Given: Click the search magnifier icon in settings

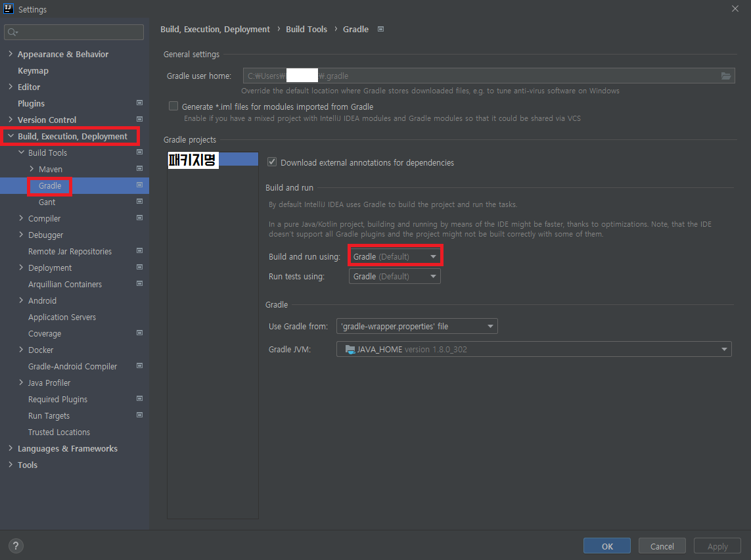Looking at the screenshot, I should click(x=12, y=32).
